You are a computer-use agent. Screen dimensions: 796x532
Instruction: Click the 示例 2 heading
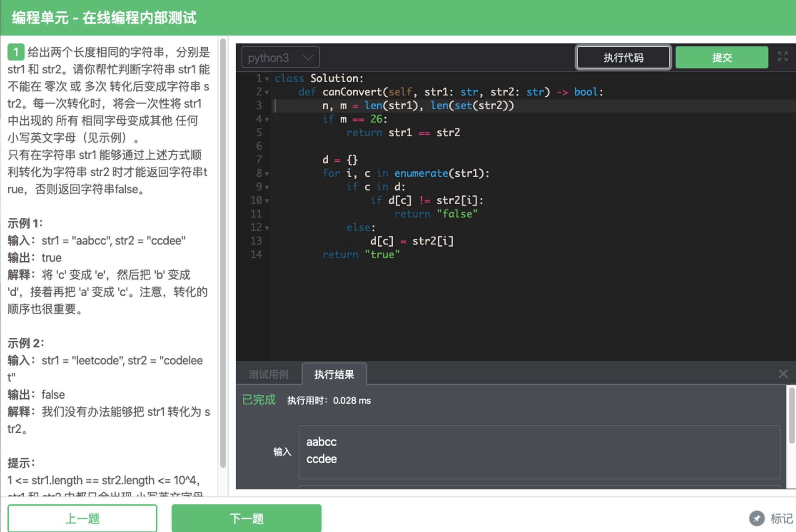(x=26, y=343)
